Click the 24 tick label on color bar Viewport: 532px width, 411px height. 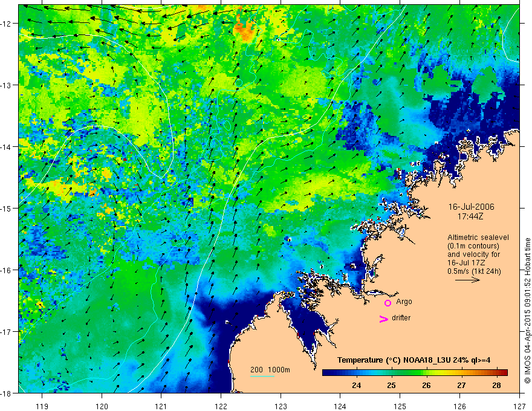pos(356,385)
